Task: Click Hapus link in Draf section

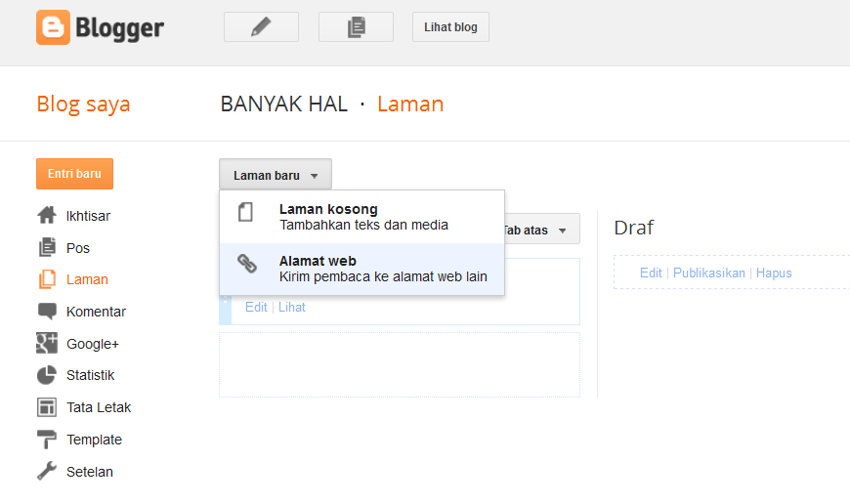Action: point(774,273)
